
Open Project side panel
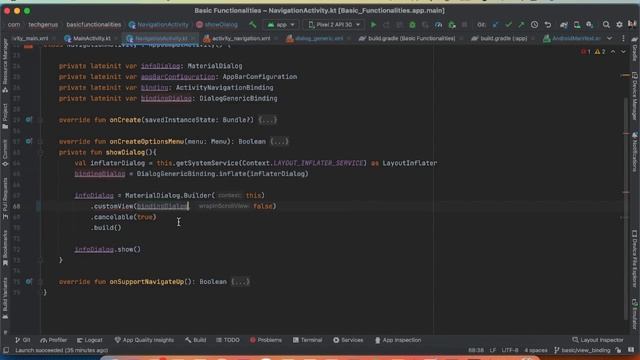[x=5, y=116]
